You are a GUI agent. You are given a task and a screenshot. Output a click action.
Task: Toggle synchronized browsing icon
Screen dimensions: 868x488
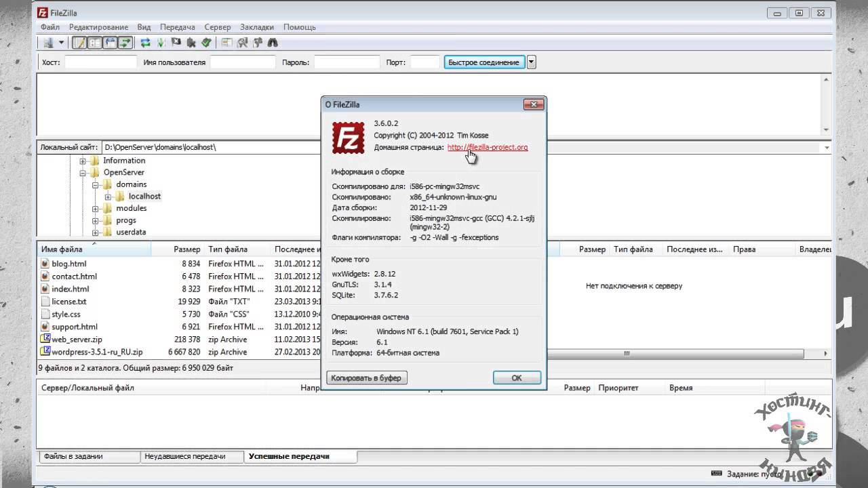click(258, 43)
